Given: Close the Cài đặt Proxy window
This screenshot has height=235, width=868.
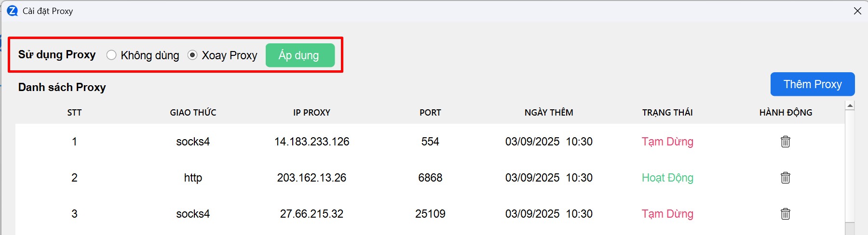Looking at the screenshot, I should coord(857,11).
